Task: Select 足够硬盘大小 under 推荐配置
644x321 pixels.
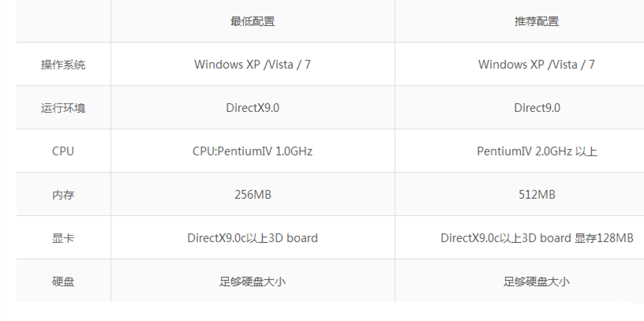Action: [x=537, y=281]
